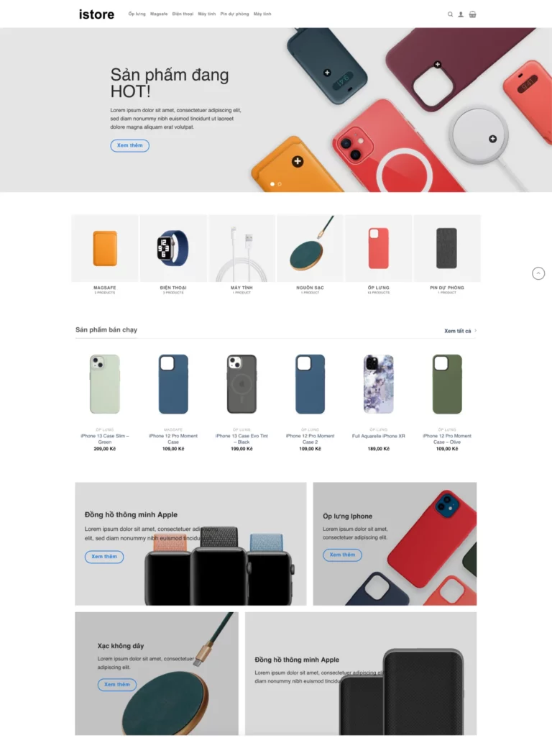The image size is (552, 756).
Task: Switch to the second hero slider dot
Action: 280,184
